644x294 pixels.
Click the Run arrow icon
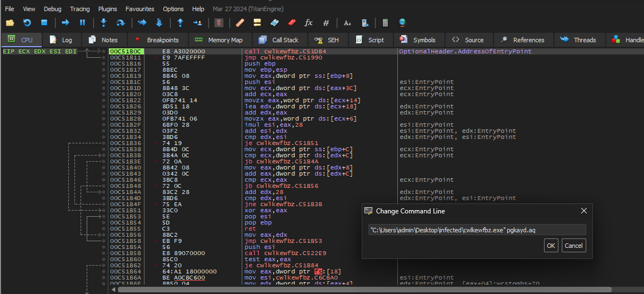point(66,23)
